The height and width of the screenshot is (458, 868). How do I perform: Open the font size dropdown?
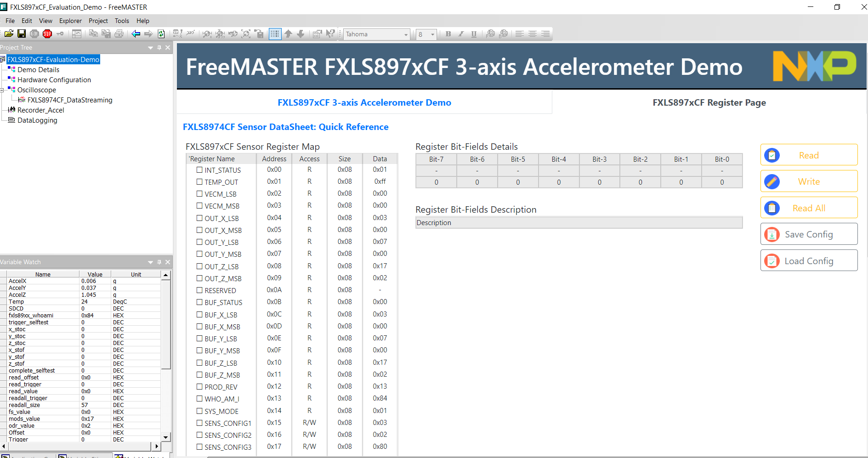coord(432,34)
